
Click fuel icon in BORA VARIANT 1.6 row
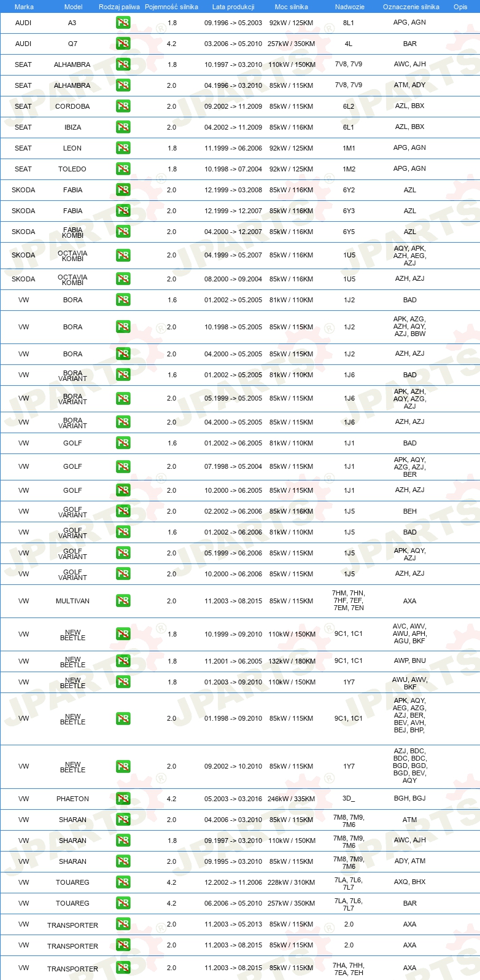pos(123,375)
